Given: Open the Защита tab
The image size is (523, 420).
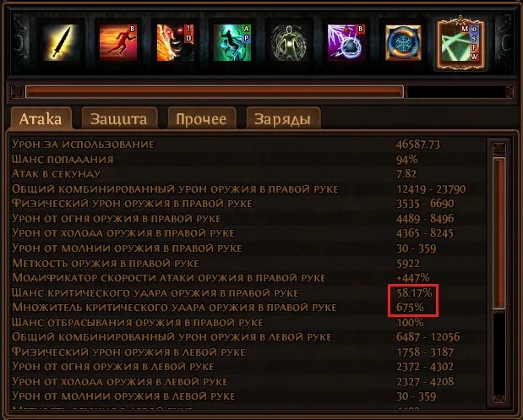Looking at the screenshot, I should click(x=119, y=118).
